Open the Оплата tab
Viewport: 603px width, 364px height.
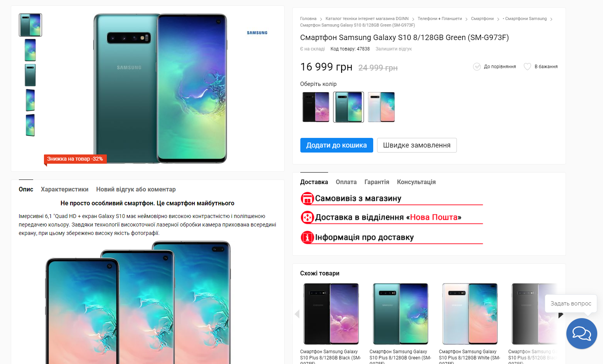tap(346, 182)
